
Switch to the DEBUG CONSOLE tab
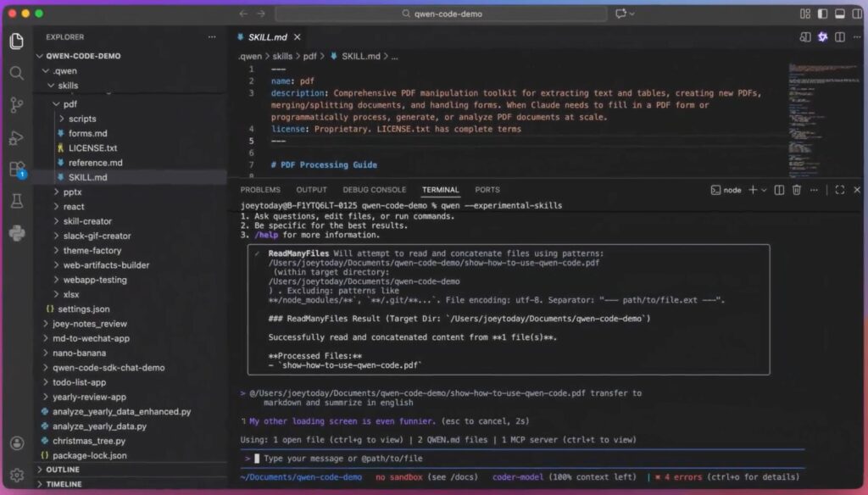[x=374, y=190]
